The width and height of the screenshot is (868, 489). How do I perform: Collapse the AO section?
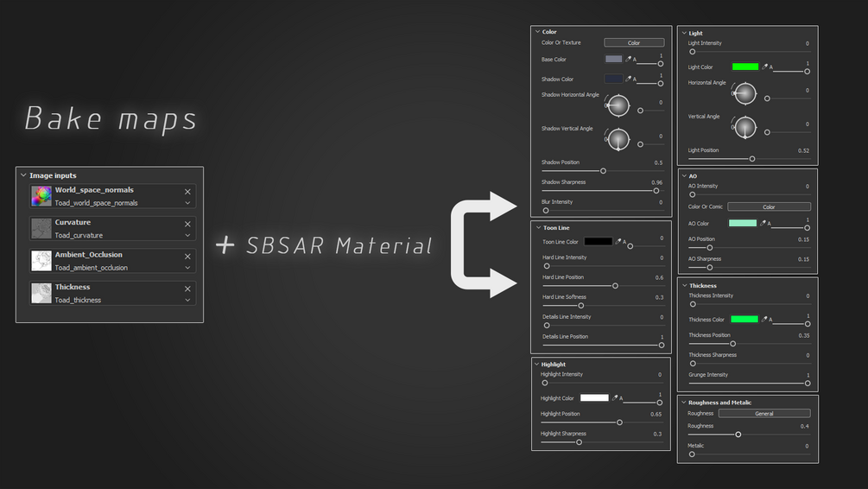click(x=684, y=175)
